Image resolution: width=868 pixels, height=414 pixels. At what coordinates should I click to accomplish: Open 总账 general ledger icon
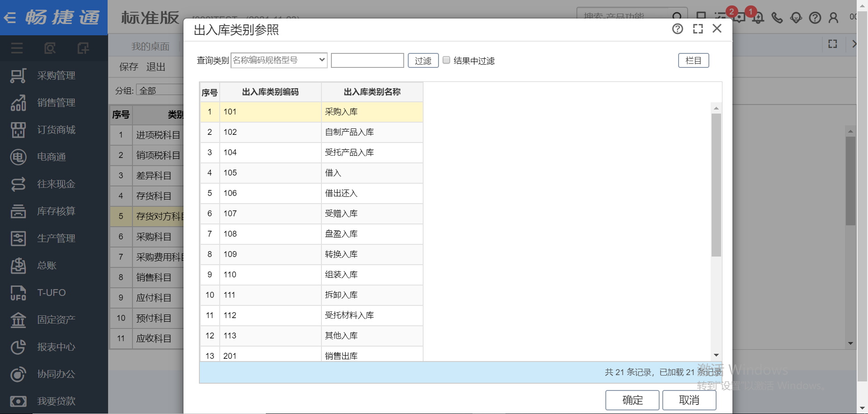[18, 266]
